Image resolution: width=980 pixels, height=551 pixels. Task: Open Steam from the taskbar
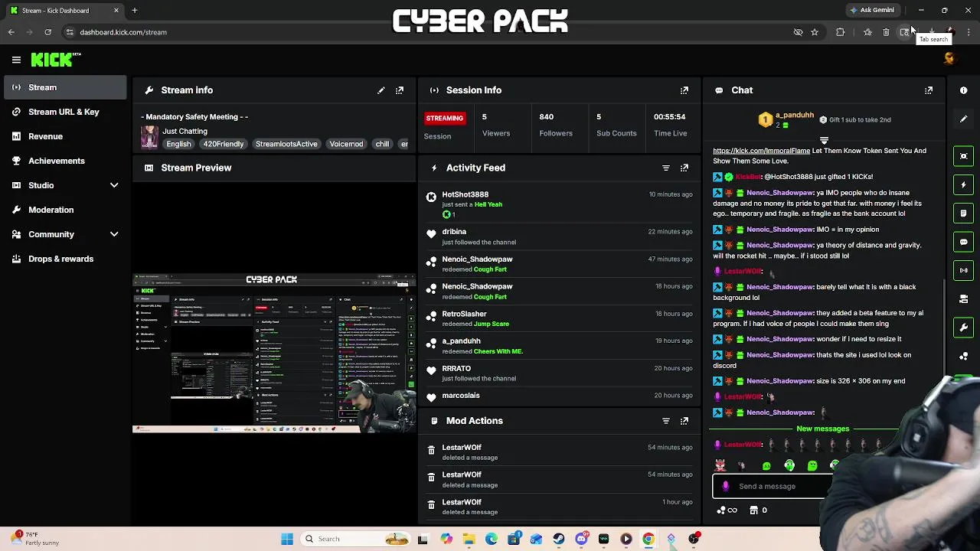pyautogui.click(x=559, y=539)
